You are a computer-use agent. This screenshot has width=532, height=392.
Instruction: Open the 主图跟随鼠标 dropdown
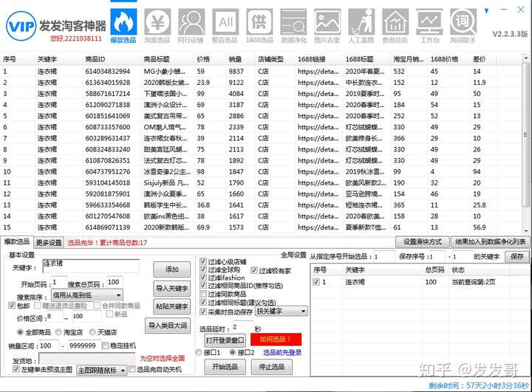[102, 370]
